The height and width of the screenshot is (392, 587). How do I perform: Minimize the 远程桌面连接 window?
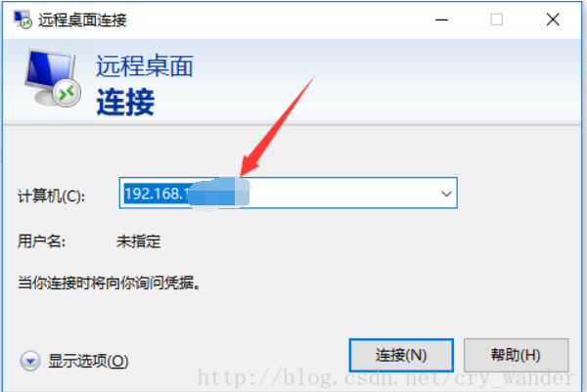point(442,20)
